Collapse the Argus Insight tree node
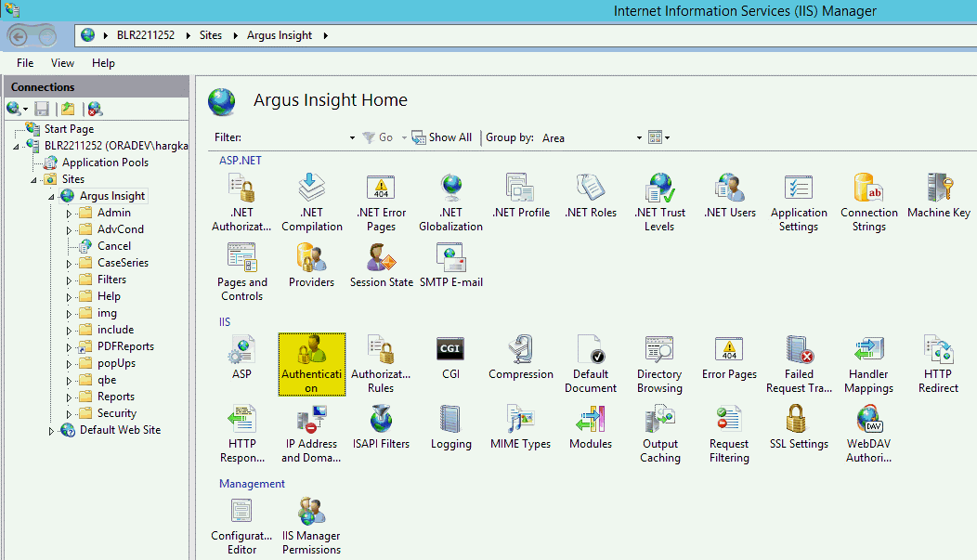The image size is (977, 560). click(52, 197)
